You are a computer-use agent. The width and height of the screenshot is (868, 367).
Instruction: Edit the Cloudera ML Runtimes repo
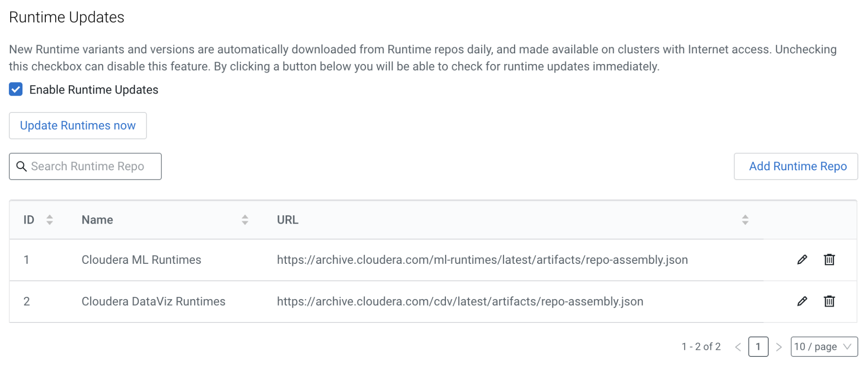pyautogui.click(x=802, y=260)
